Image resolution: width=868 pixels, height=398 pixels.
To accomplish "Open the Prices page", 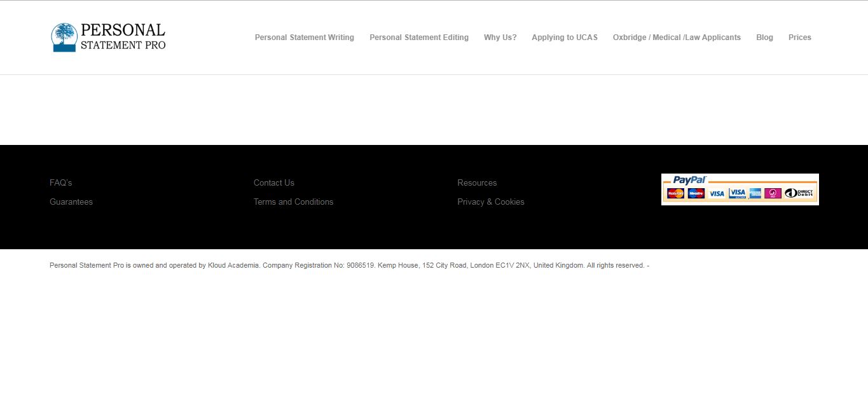I will point(799,38).
